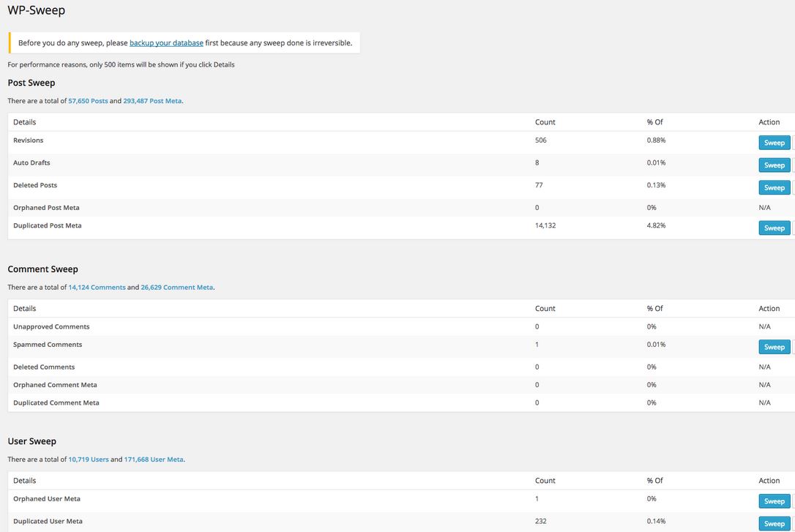Select the Revisions row label
The width and height of the screenshot is (795, 532).
pyautogui.click(x=29, y=141)
